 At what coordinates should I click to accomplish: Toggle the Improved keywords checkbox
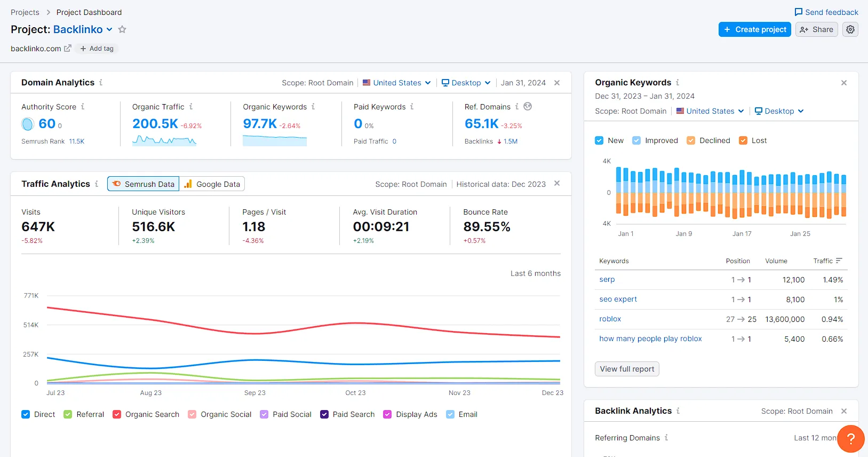point(636,140)
